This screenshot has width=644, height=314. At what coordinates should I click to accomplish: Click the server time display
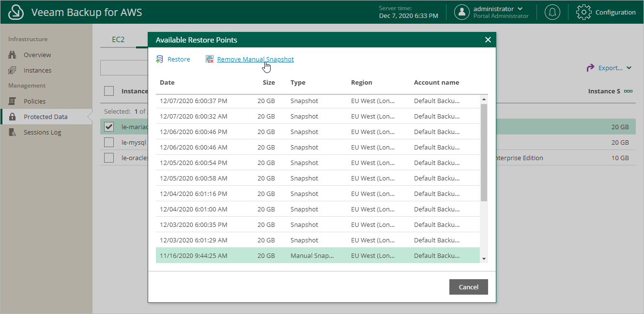(x=409, y=12)
